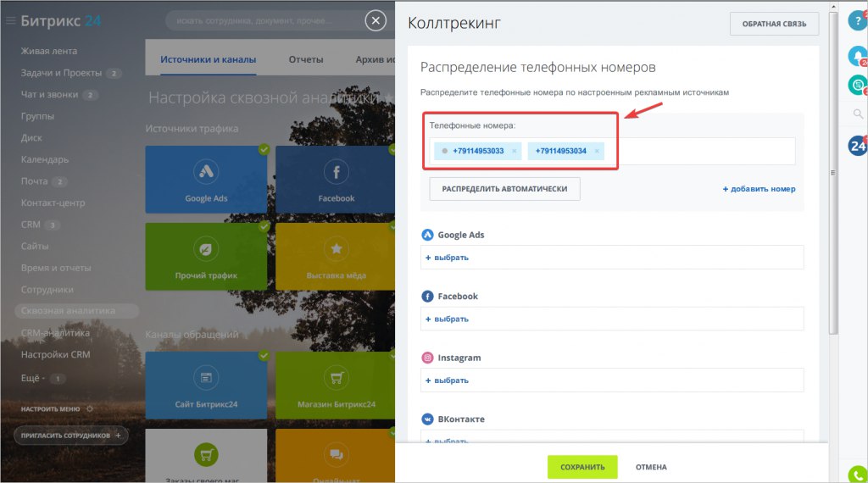The image size is (868, 483).
Task: Click the Instagram logo icon in panel
Action: tap(427, 358)
